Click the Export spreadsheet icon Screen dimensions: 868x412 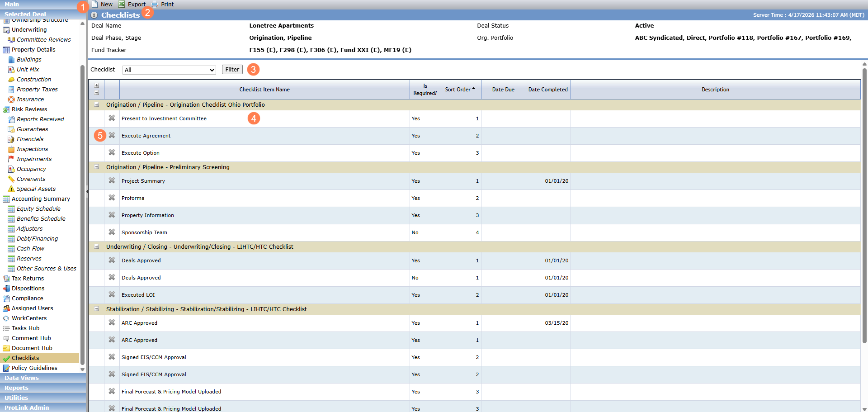pyautogui.click(x=122, y=4)
